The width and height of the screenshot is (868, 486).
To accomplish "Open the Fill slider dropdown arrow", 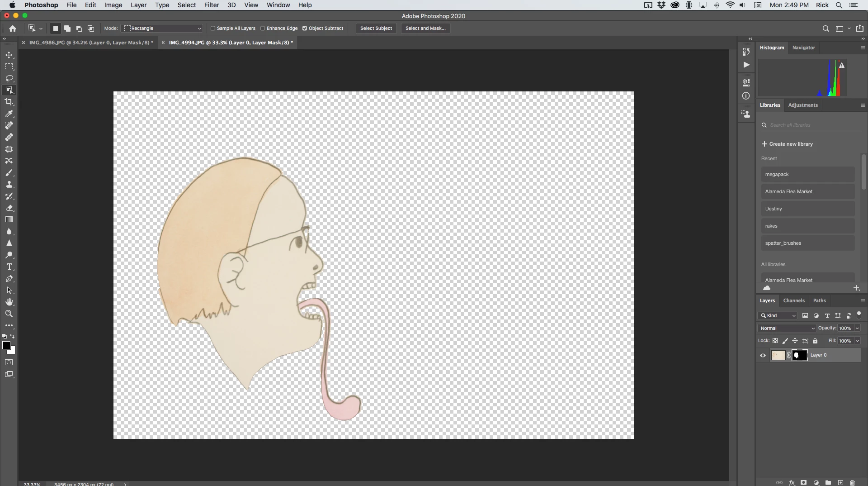I will coord(857,341).
